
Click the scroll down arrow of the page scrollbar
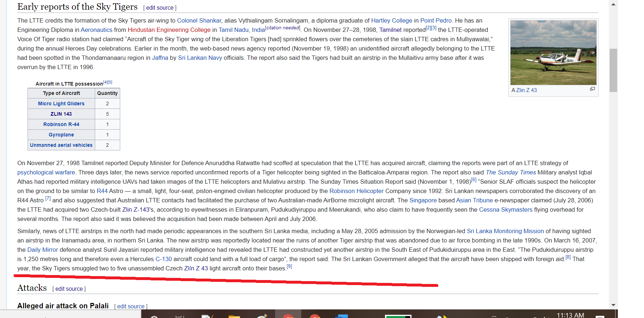point(613,305)
